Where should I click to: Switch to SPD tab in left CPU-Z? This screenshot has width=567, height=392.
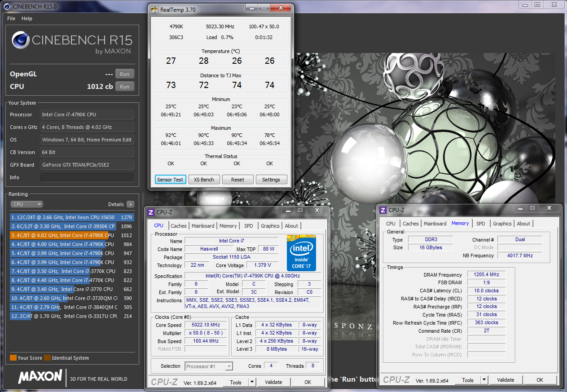click(x=248, y=226)
